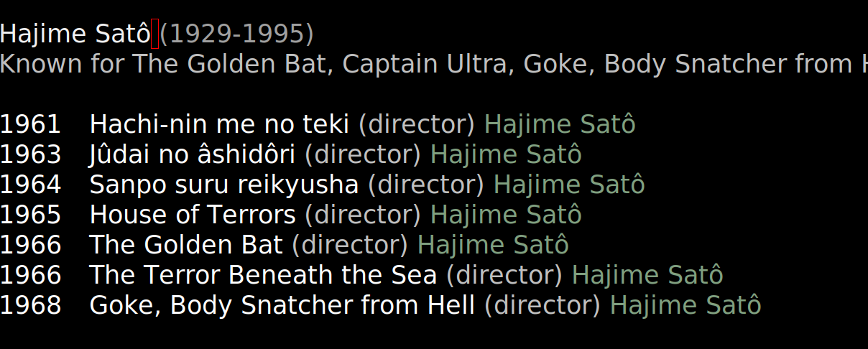The height and width of the screenshot is (349, 868).
Task: Open The Golden Bat film entry
Action: 186,245
